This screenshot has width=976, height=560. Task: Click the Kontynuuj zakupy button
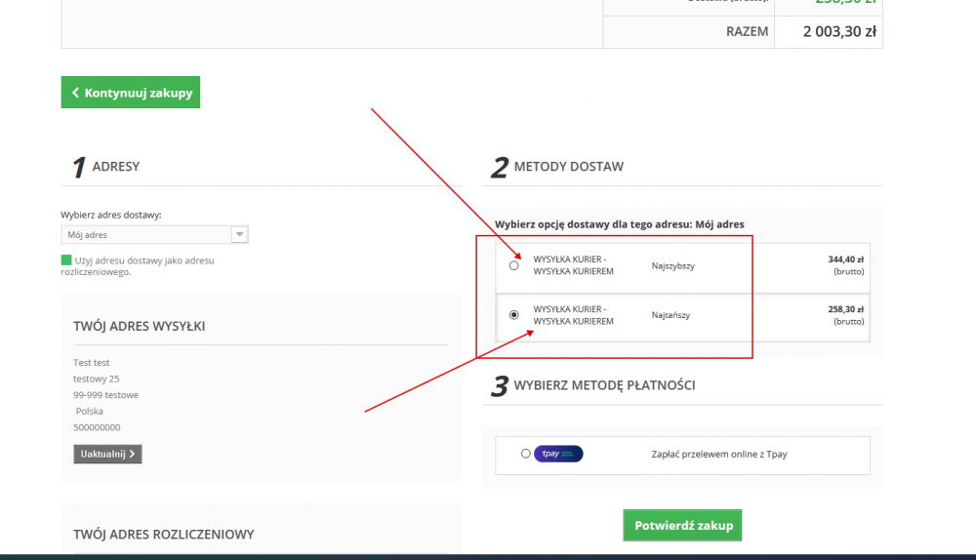click(x=131, y=92)
